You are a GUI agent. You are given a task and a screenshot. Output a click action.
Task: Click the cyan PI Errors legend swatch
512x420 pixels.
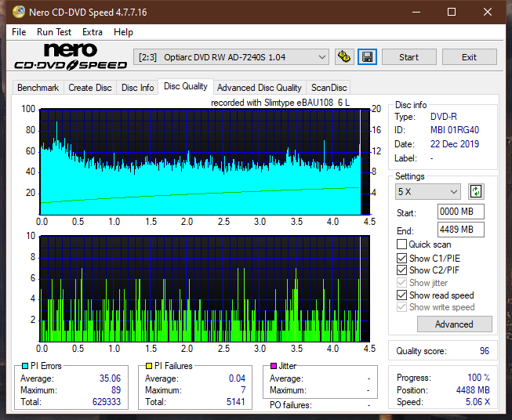click(25, 366)
